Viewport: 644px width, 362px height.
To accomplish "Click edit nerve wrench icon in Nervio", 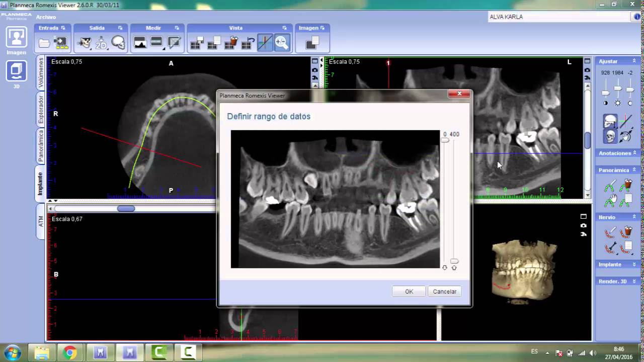I will [x=610, y=248].
